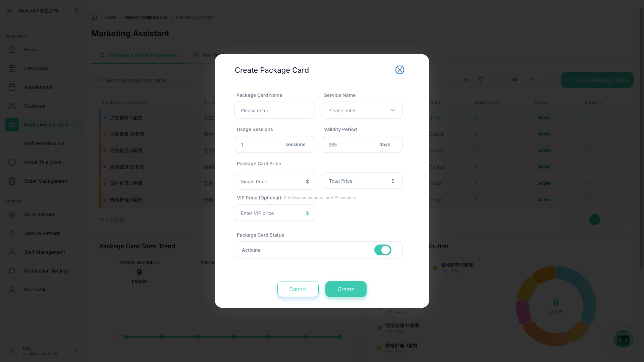644x362 pixels.
Task: Toggle the Activate package card switch
Action: point(383,250)
